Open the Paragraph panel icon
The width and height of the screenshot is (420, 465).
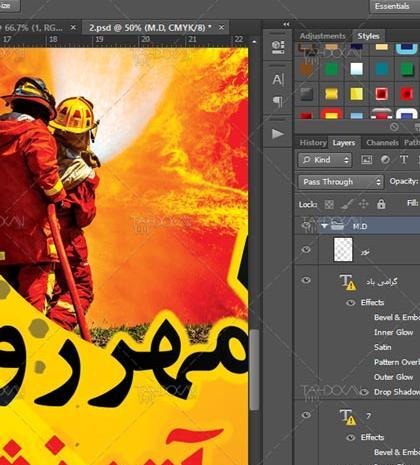point(278,102)
